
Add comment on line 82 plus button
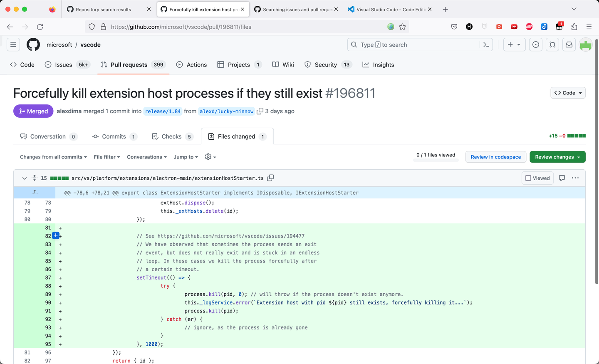tap(55, 235)
